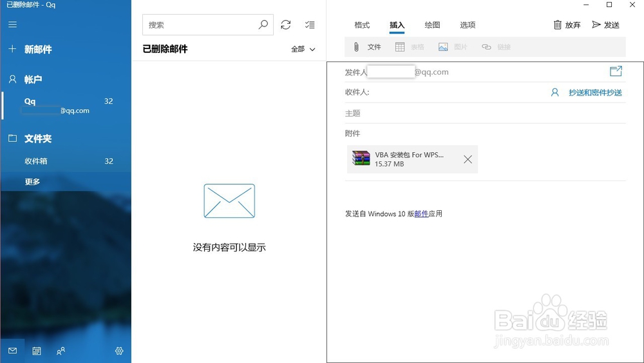
Task: Switch to the 格式 tab
Action: [362, 25]
